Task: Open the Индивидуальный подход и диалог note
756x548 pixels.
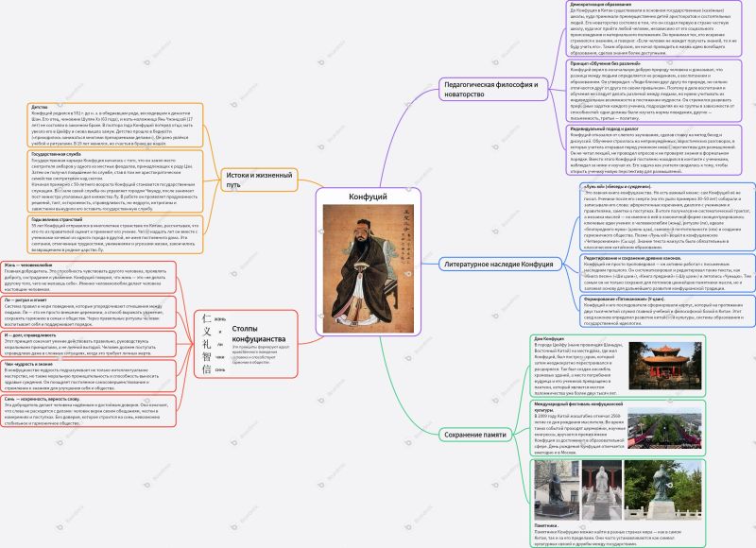Action: (x=654, y=150)
